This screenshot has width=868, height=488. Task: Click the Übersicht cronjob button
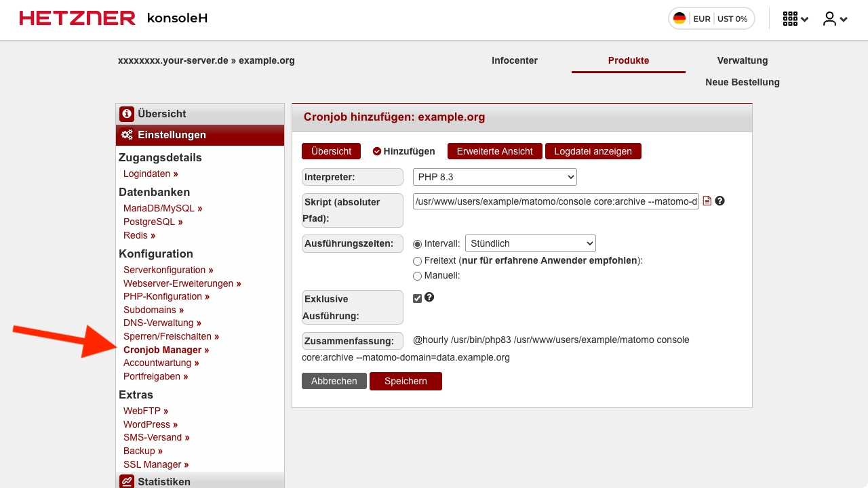click(331, 151)
